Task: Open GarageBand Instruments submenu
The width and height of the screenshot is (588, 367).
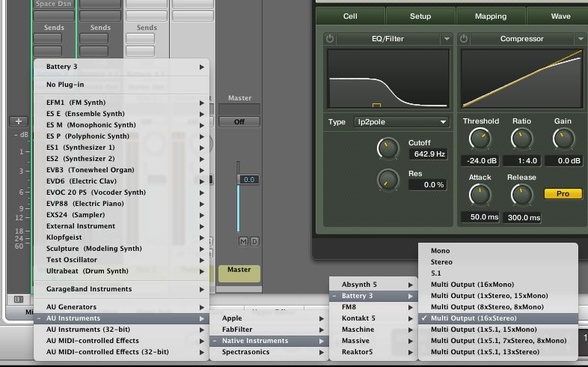Action: 121,289
